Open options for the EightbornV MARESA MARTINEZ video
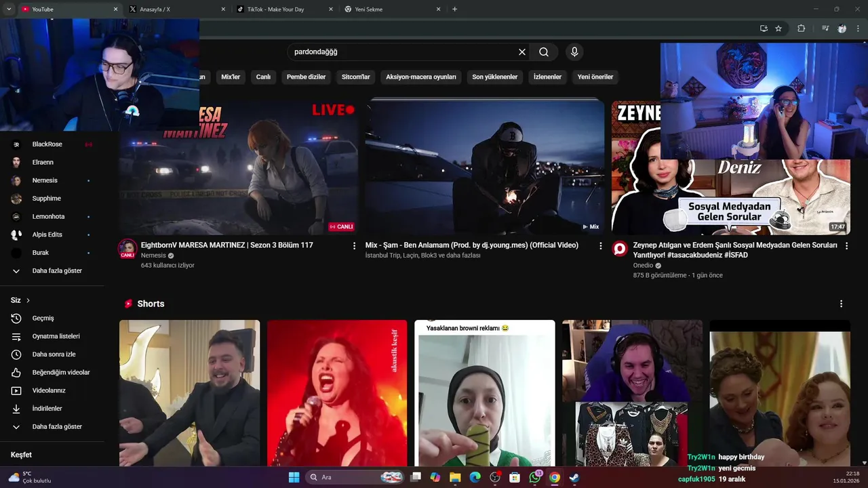 pos(354,246)
